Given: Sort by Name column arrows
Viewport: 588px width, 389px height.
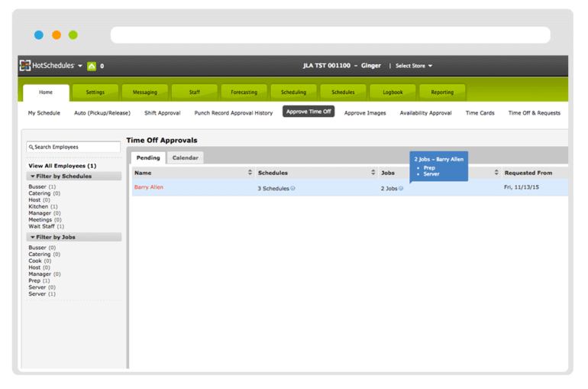Looking at the screenshot, I should tap(250, 172).
